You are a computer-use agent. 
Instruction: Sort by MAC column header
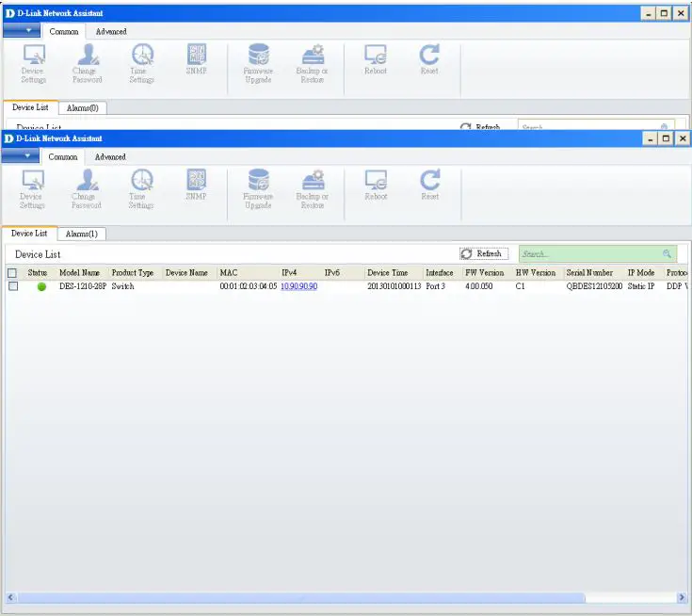[229, 273]
